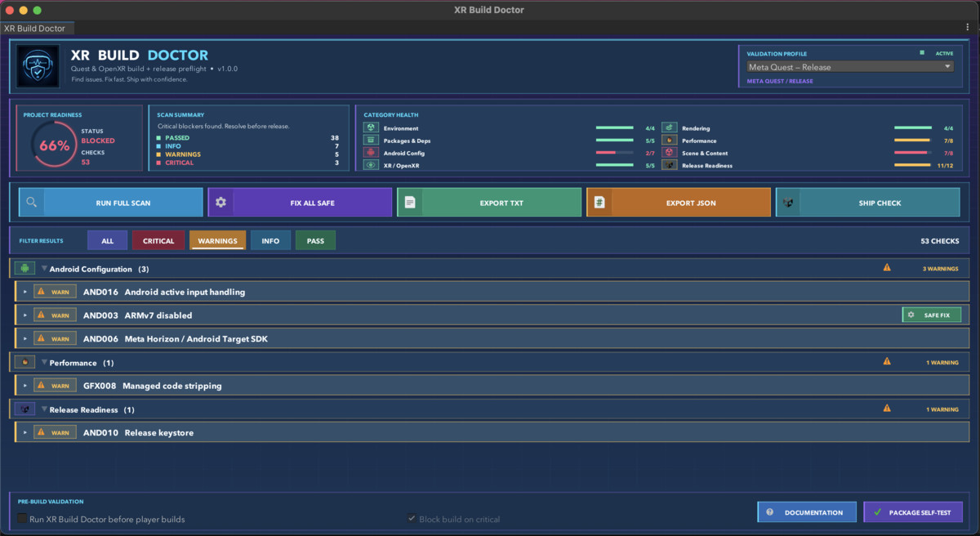Image resolution: width=980 pixels, height=536 pixels.
Task: Click the hash icon on Export JSON
Action: (x=599, y=203)
